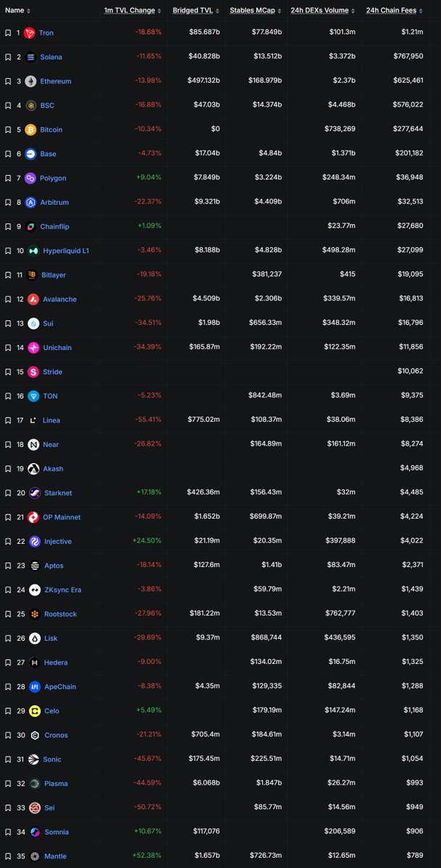441x868 pixels.
Task: Toggle the bookmark next to Mantle
Action: point(7,856)
